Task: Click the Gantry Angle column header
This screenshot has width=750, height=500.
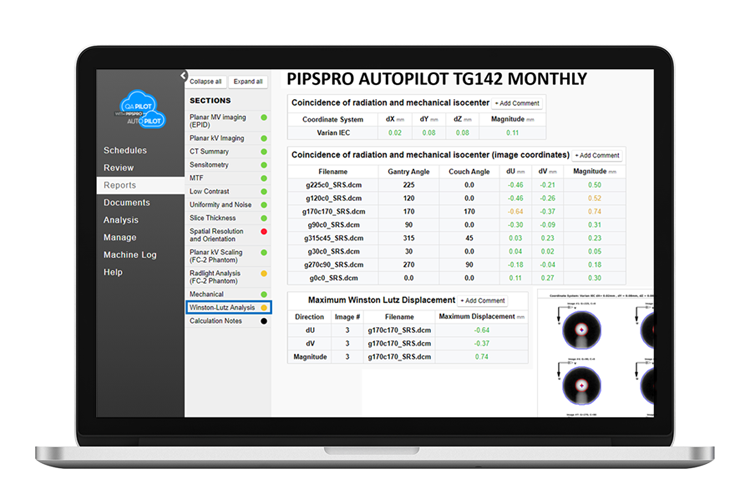Action: click(x=408, y=171)
